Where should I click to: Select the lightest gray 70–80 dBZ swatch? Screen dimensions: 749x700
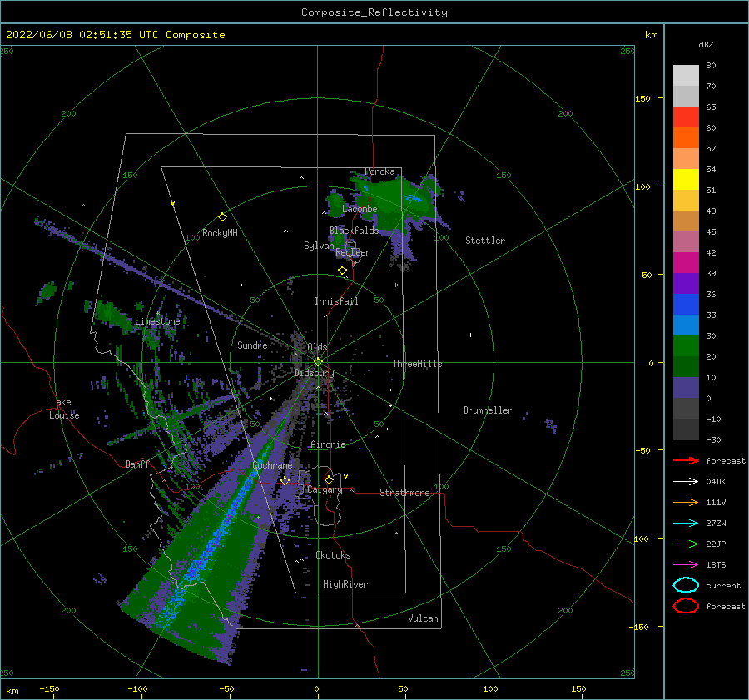(686, 76)
